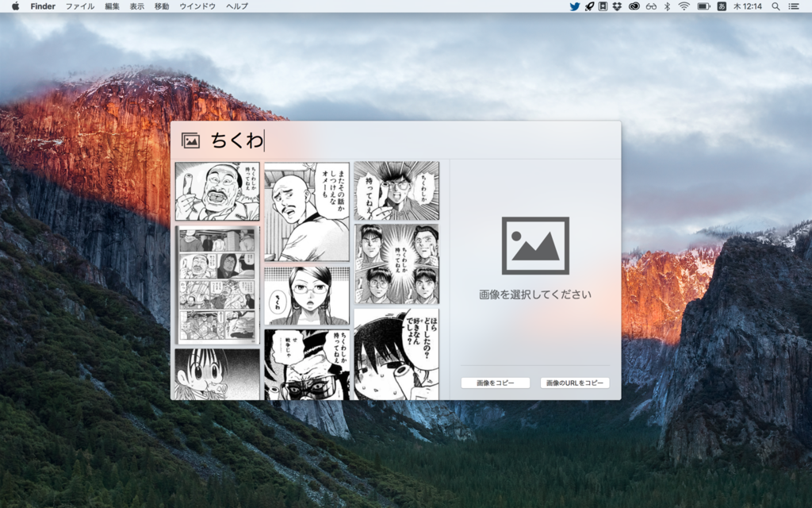Select ほらどーしたの？ thumbnail
The height and width of the screenshot is (508, 812).
tap(396, 354)
